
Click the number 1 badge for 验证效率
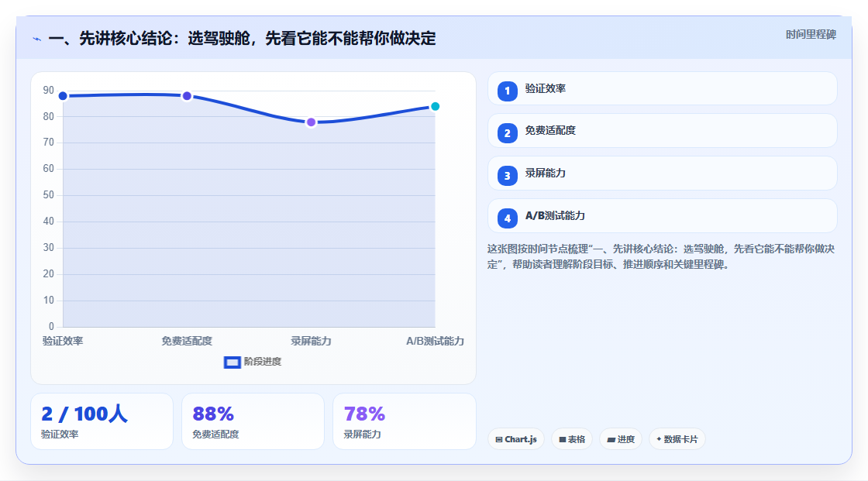click(507, 91)
